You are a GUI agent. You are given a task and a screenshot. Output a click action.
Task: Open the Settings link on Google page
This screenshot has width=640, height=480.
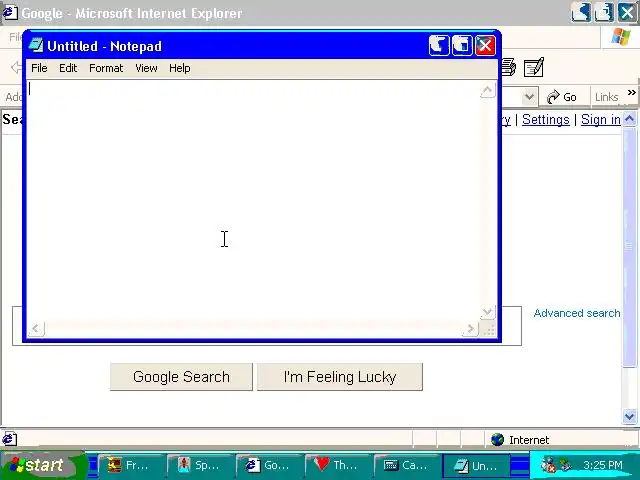tap(546, 120)
